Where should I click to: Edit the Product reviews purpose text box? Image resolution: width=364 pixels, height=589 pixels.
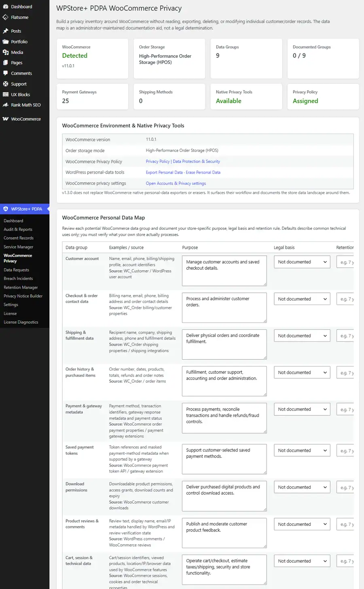[x=224, y=533]
